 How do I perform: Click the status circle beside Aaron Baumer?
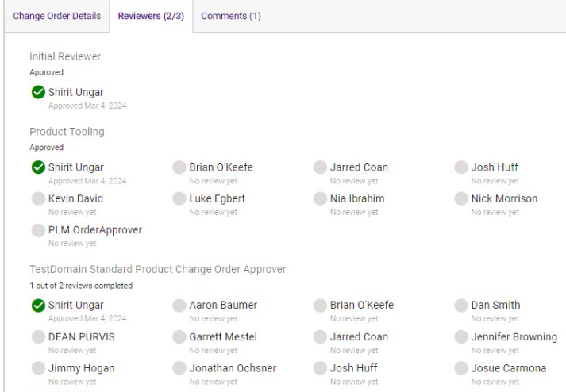(x=179, y=306)
